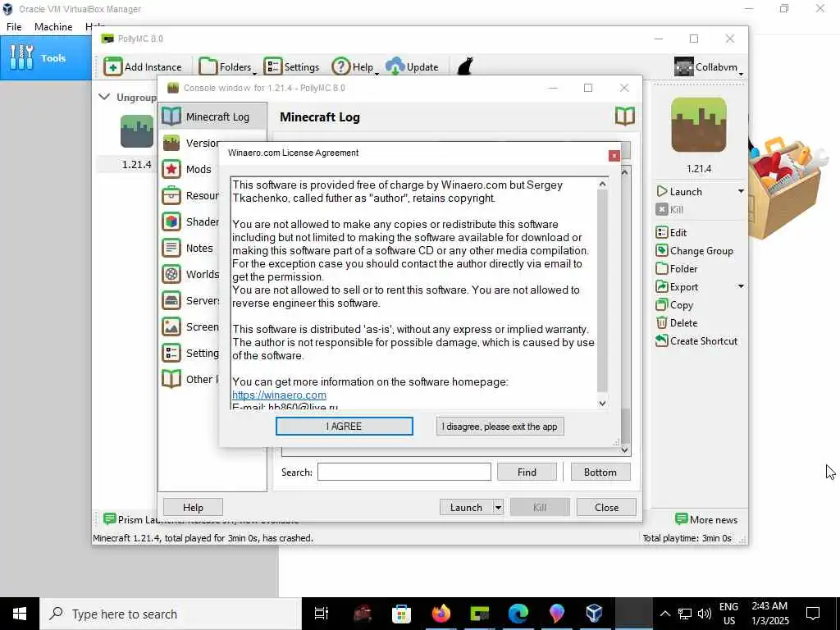
Task: Click the log area scroll down arrow
Action: tap(624, 450)
